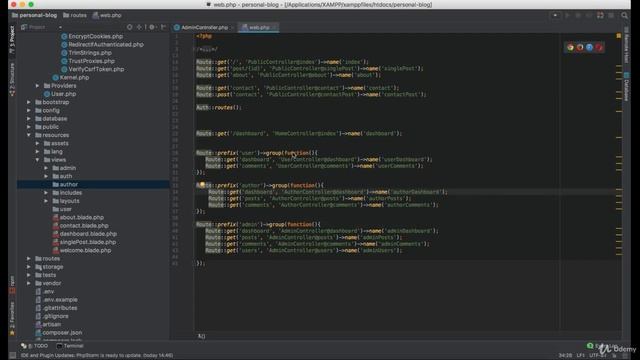Open Chrome browser preview icon in editor
This screenshot has height=360, width=640.
(570, 47)
